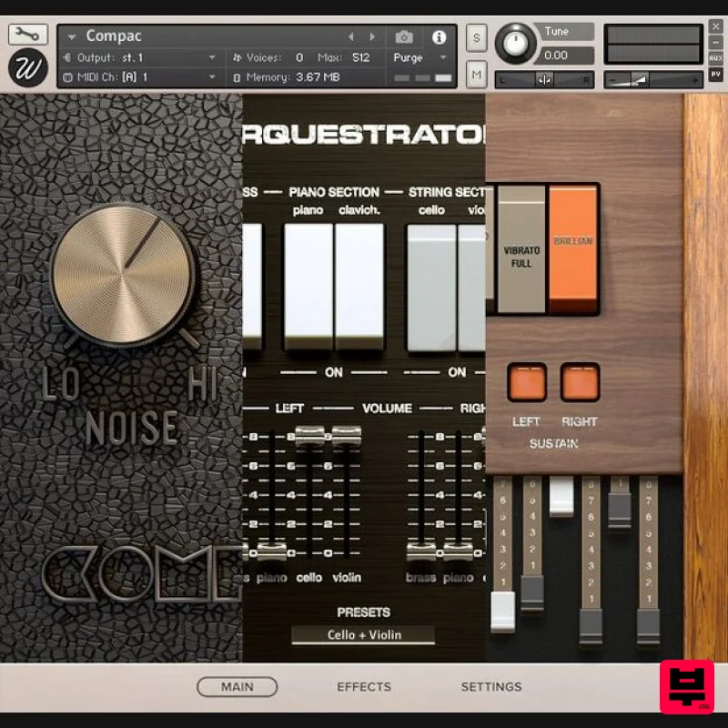
Task: Toggle the VIBRATO FULL rocker
Action: pos(520,250)
